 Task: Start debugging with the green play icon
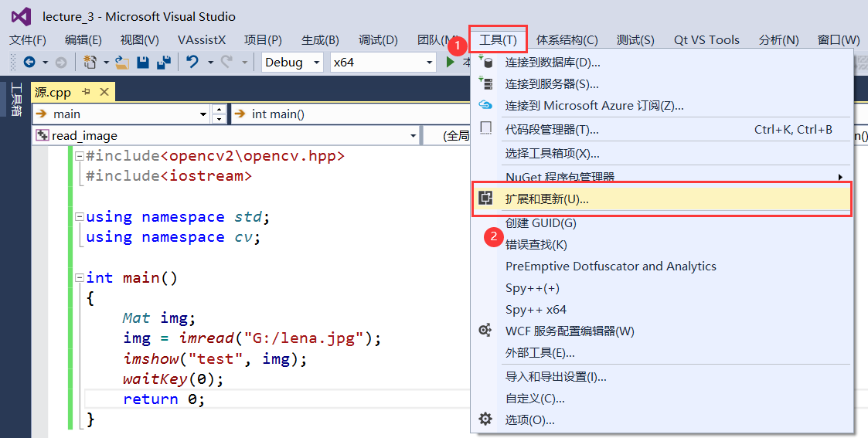click(x=450, y=63)
